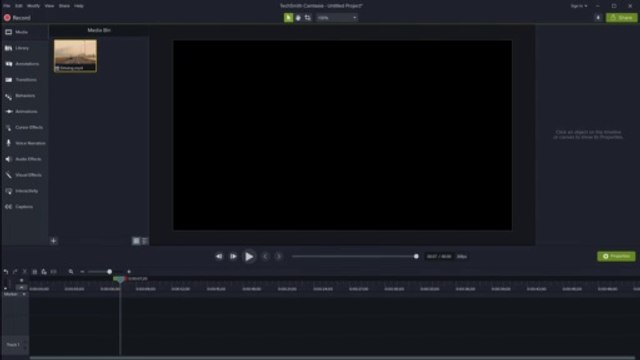Jump to the previous media with left chevron
Viewport: 640px width, 360px height.
[x=265, y=256]
